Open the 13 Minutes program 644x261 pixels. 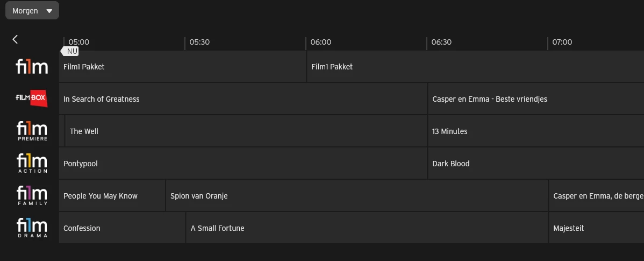pos(535,131)
